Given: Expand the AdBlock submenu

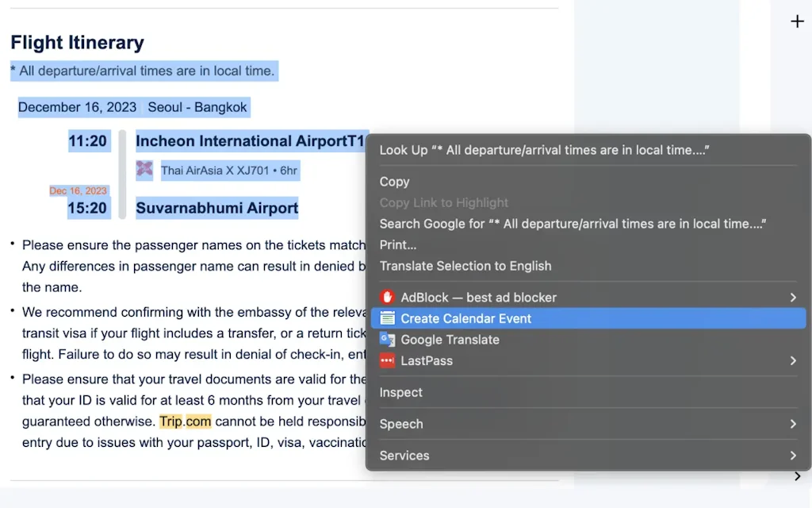Looking at the screenshot, I should click(791, 297).
